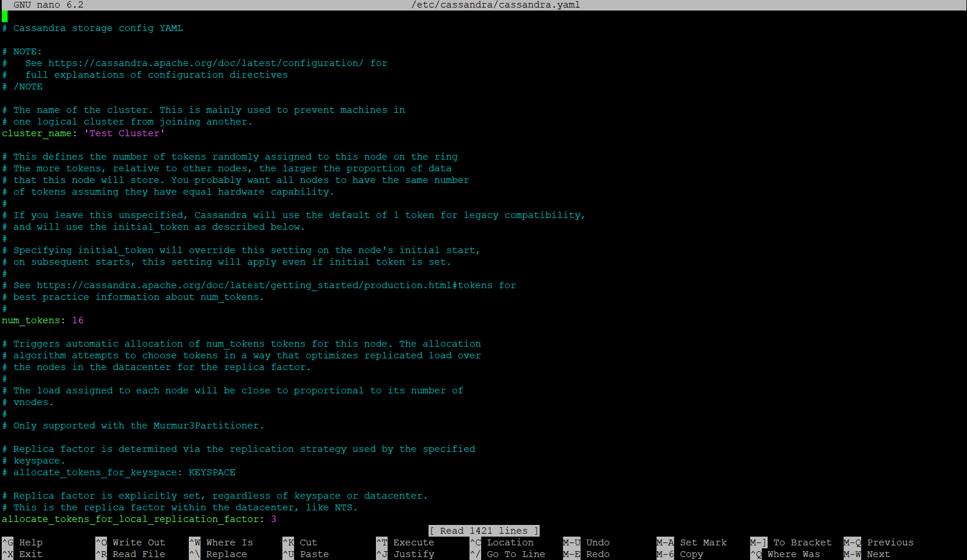This screenshot has width=967, height=560.
Task: Select the M-A Set Mark shortcut
Action: 692,542
